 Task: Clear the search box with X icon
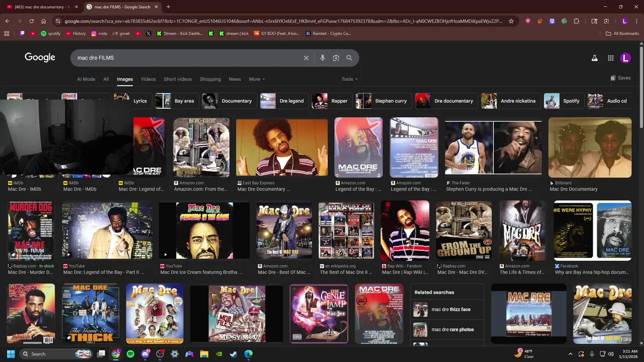coord(306,58)
